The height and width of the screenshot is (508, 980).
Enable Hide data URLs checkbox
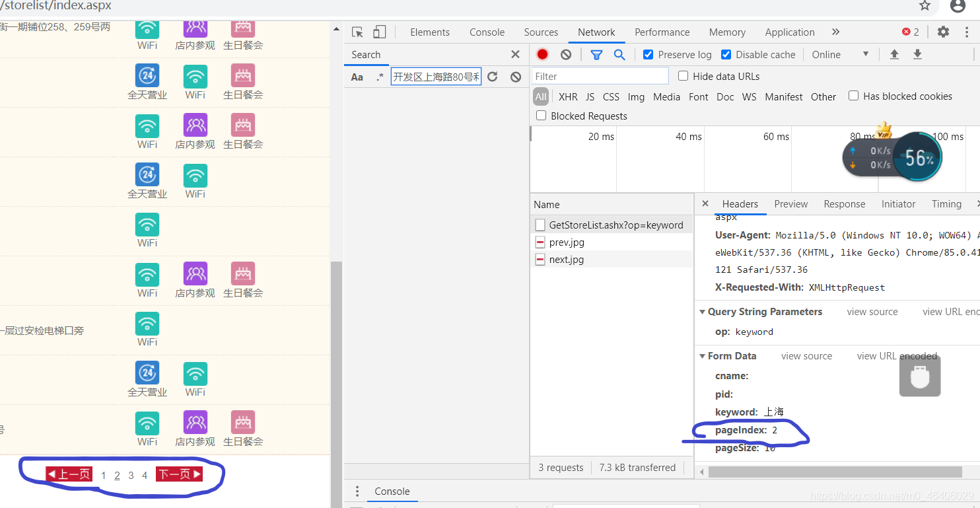pyautogui.click(x=683, y=76)
